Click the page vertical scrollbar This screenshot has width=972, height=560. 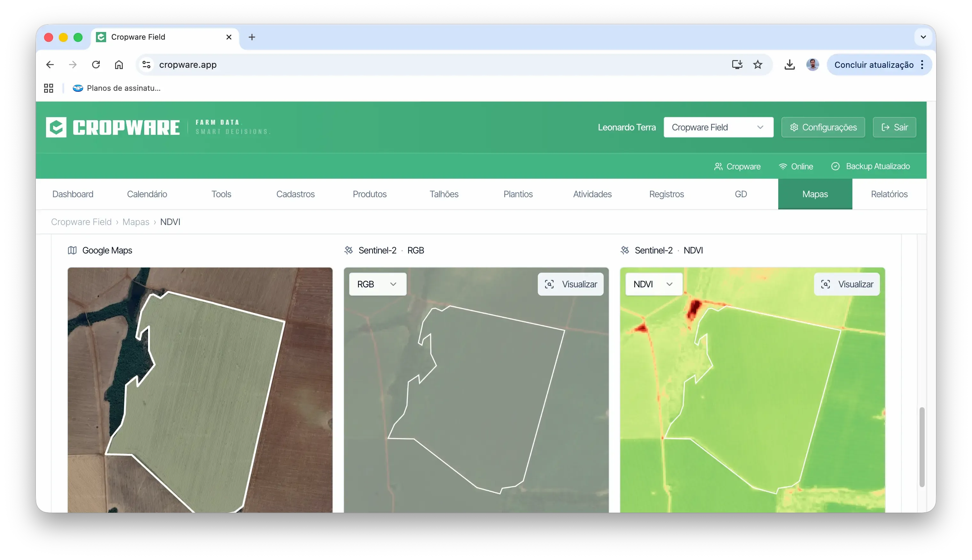921,447
